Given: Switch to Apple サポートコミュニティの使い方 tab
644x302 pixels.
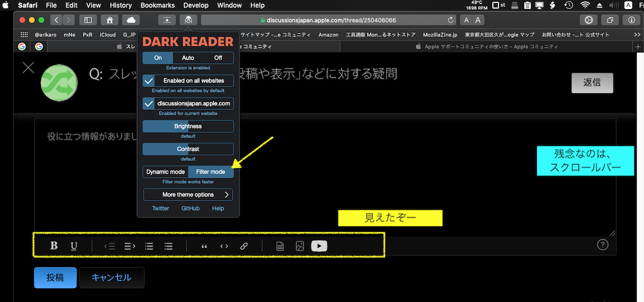Looking at the screenshot, I should (486, 46).
